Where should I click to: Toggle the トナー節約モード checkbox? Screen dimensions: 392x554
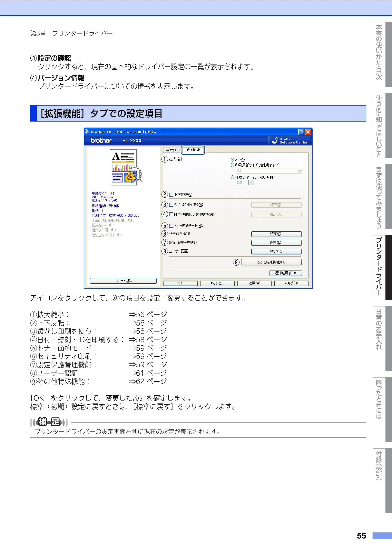coord(171,225)
